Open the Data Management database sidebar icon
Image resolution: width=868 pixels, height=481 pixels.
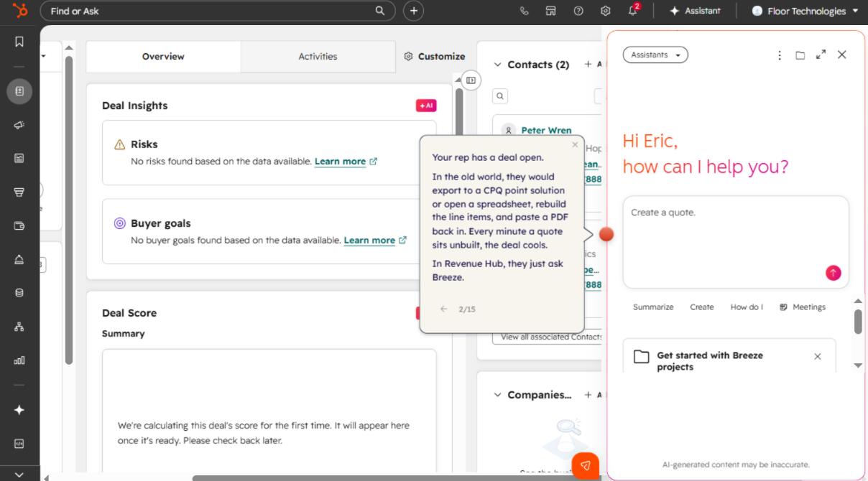[19, 293]
